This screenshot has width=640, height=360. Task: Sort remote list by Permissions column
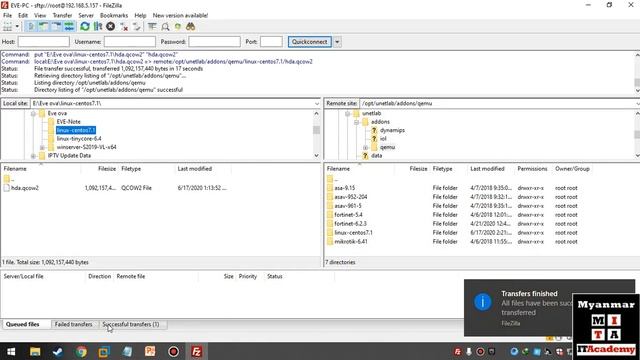click(532, 169)
